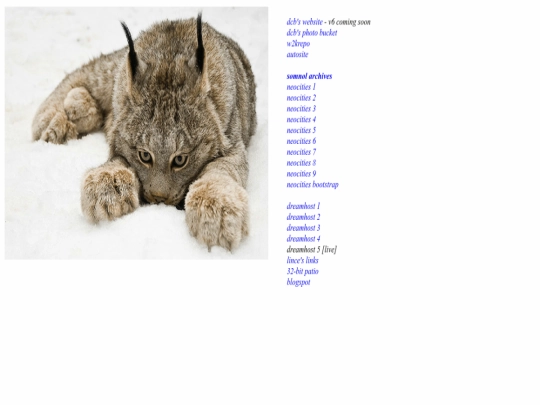540x405 pixels.
Task: Open the neocities 9 archive
Action: click(301, 174)
